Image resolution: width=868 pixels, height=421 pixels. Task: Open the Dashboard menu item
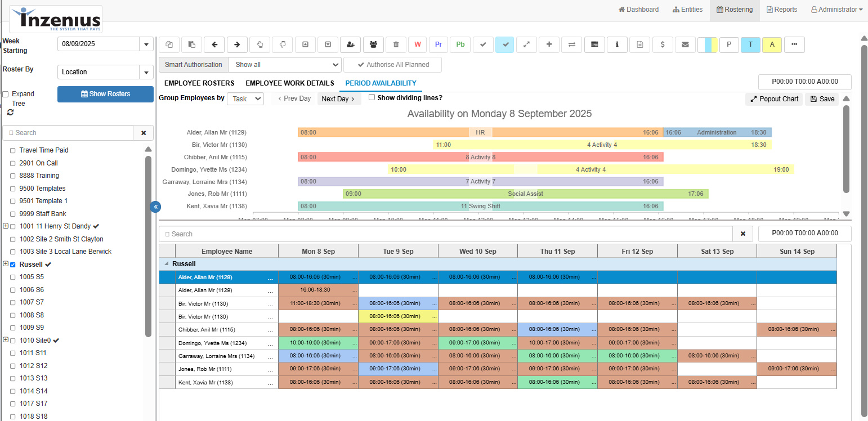point(638,10)
